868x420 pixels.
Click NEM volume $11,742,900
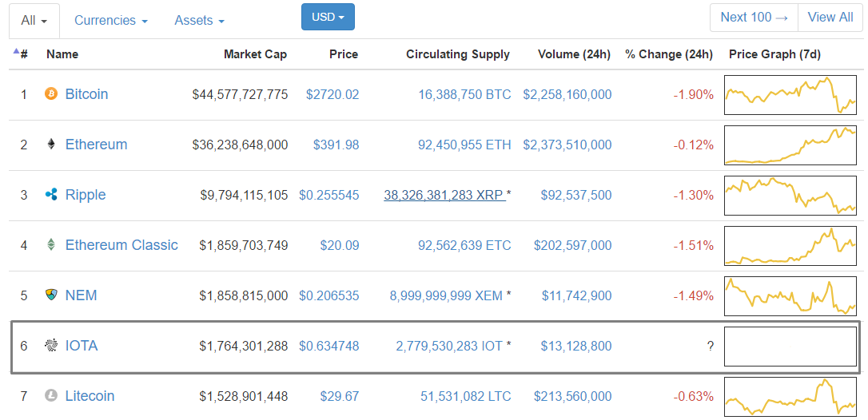click(x=577, y=296)
